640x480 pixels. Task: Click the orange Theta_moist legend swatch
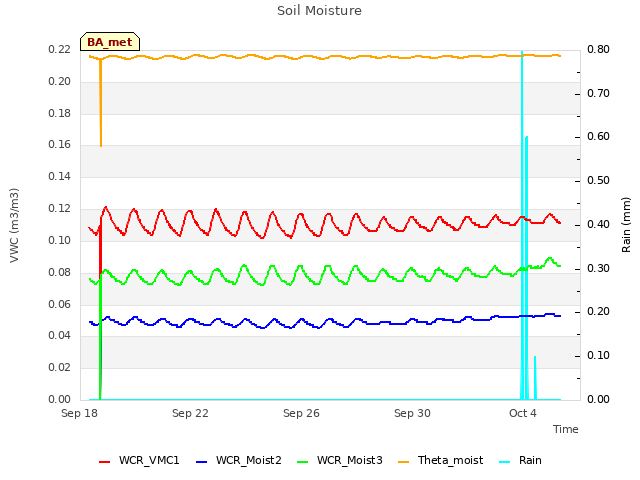click(403, 462)
